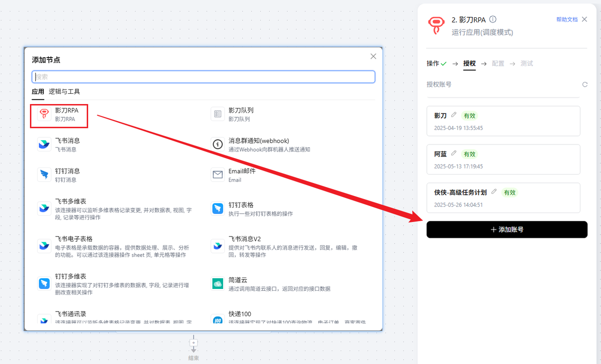Image resolution: width=601 pixels, height=364 pixels.
Task: Jump to the 配置 step
Action: pos(498,63)
